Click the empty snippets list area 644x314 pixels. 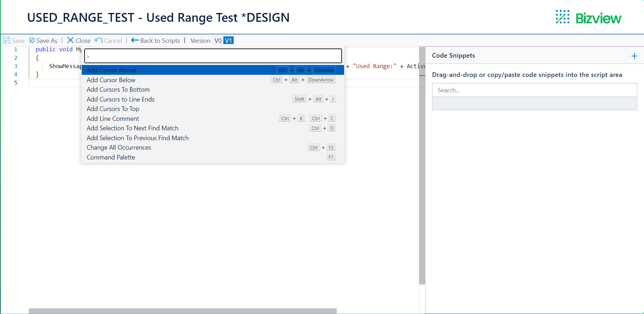click(535, 104)
